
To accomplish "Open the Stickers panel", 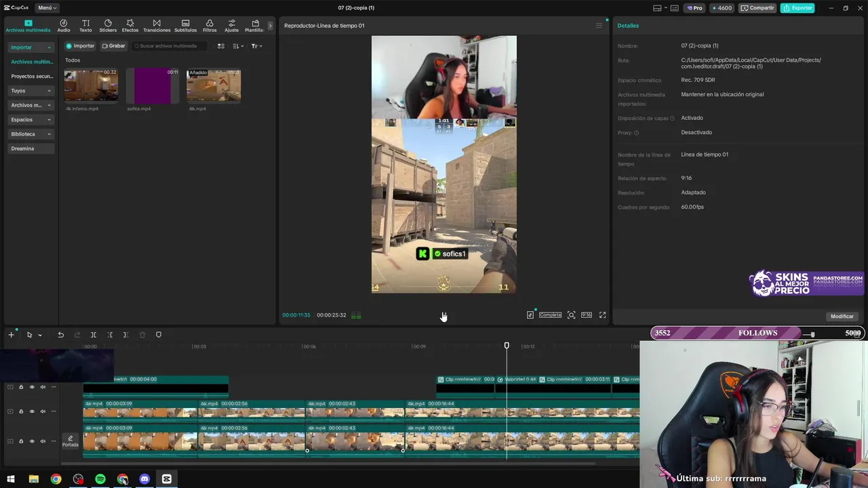I will coord(108,26).
